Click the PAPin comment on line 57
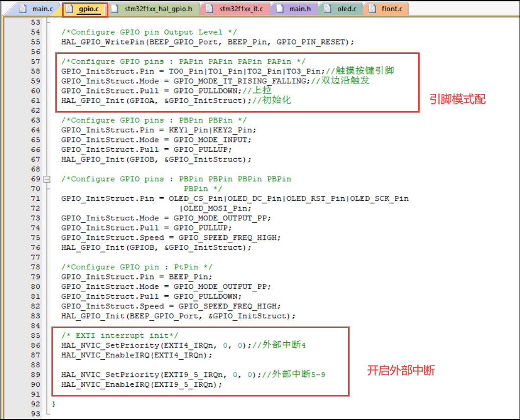This screenshot has width=520, height=420. coord(183,62)
